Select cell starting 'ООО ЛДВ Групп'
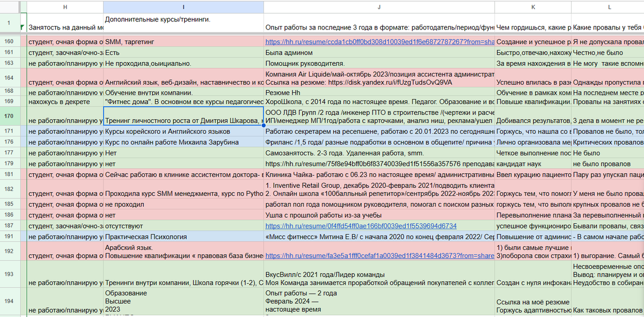Image resolution: width=644 pixels, height=317 pixels. pyautogui.click(x=379, y=116)
